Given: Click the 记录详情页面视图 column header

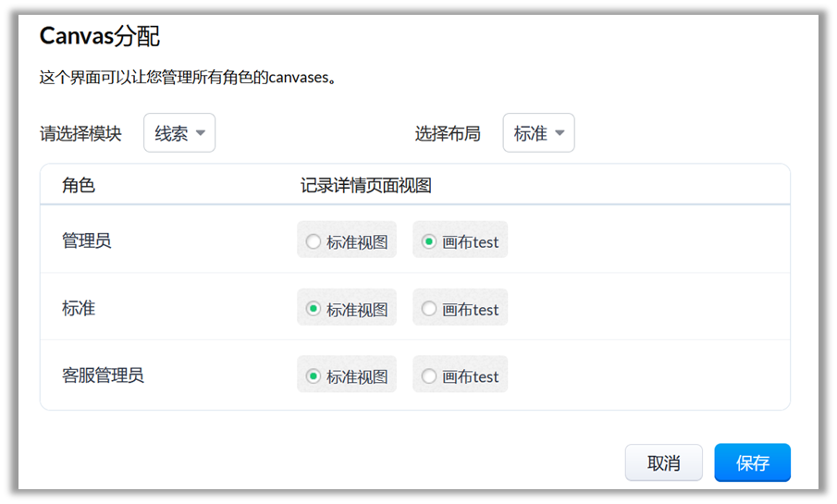Looking at the screenshot, I should (366, 185).
